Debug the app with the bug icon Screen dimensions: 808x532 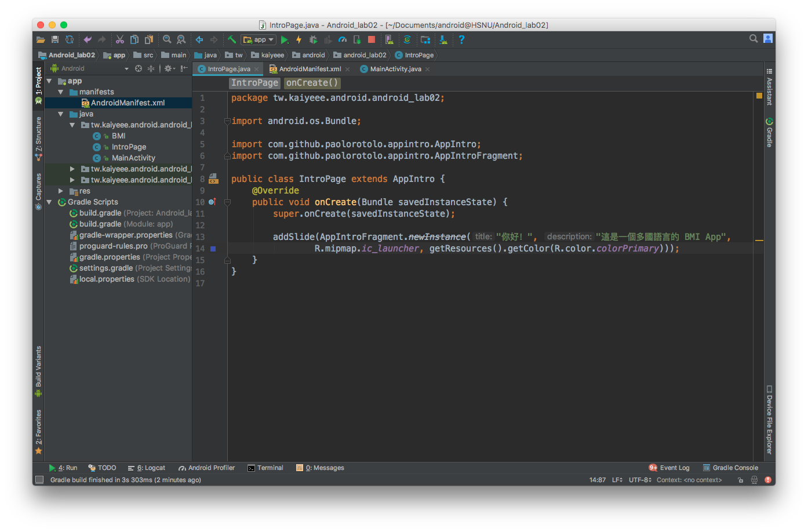pyautogui.click(x=314, y=40)
